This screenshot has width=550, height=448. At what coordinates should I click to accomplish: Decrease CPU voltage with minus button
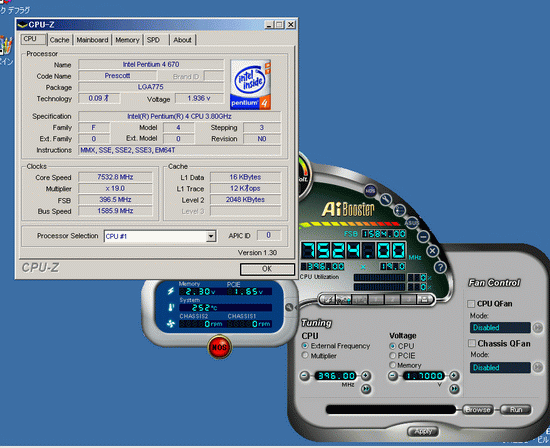pyautogui.click(x=393, y=376)
